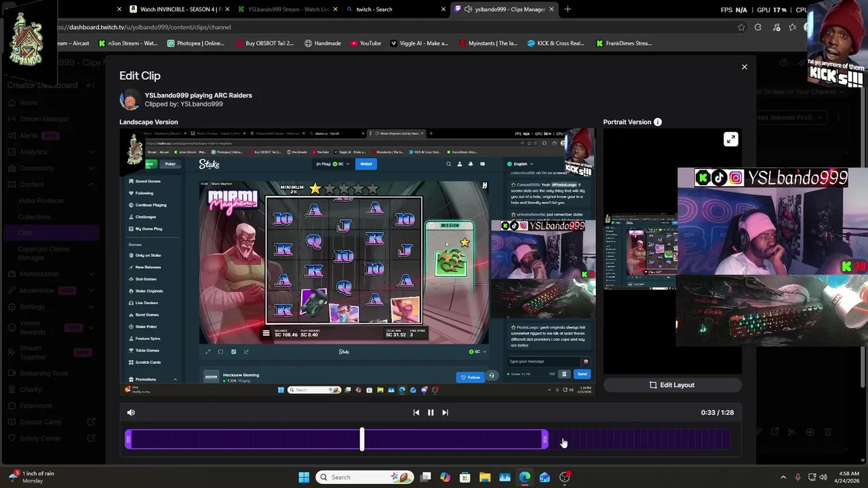
Task: Pause the clip playback
Action: click(x=431, y=412)
